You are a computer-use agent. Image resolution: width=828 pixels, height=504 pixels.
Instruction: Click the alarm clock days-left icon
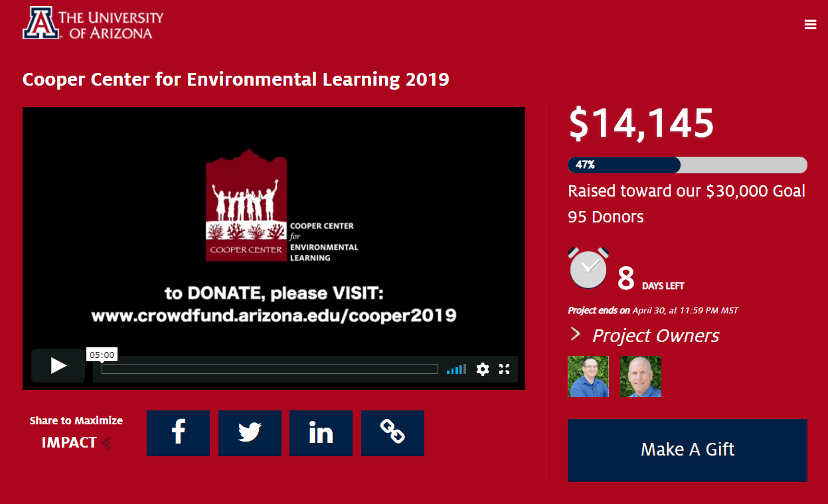588,268
